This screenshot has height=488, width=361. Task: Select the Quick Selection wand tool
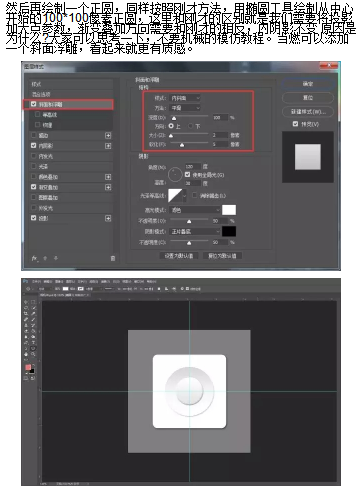pos(33,308)
